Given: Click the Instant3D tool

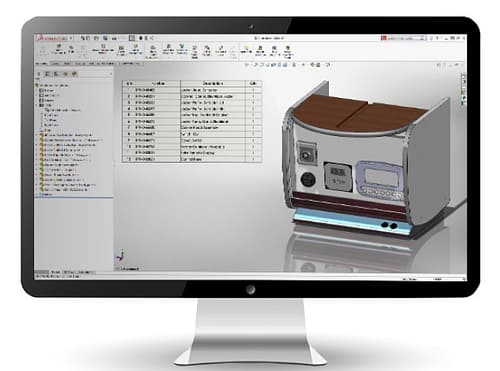Looking at the screenshot, I should click(x=246, y=50).
